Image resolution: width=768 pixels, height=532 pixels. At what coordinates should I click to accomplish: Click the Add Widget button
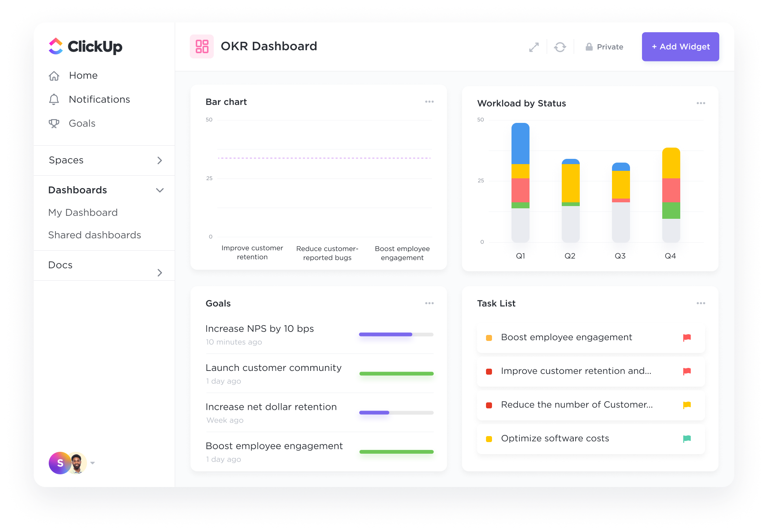point(679,46)
